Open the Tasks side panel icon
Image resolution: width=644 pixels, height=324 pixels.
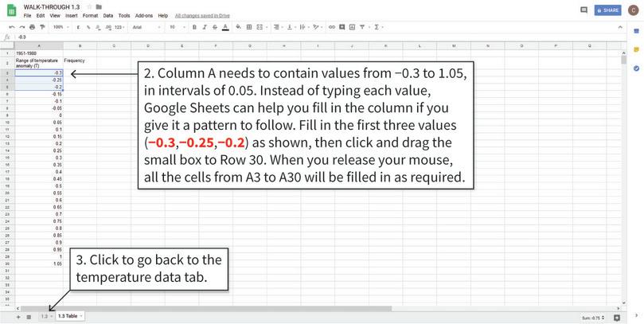[636, 68]
